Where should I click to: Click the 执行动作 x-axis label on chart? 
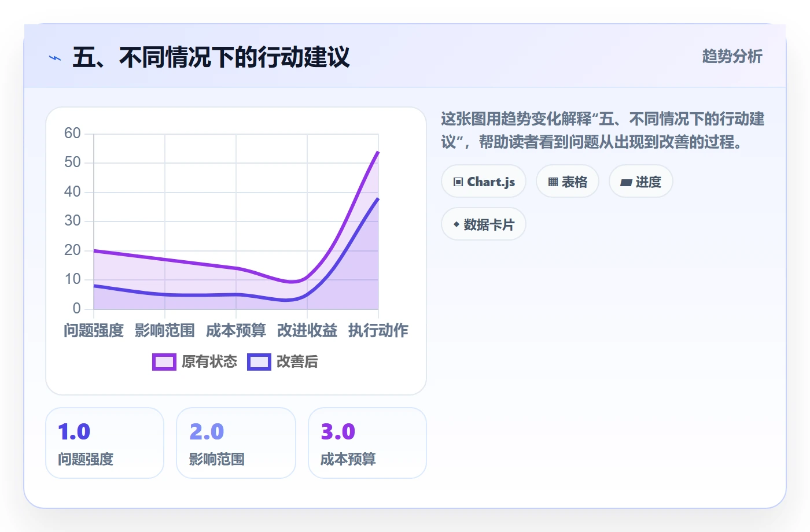click(378, 331)
